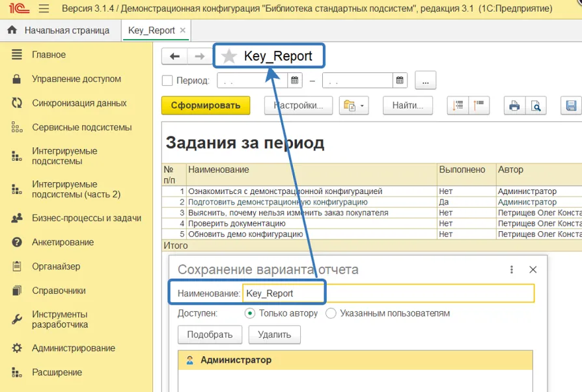Open calendar picker for period end date

(400, 81)
